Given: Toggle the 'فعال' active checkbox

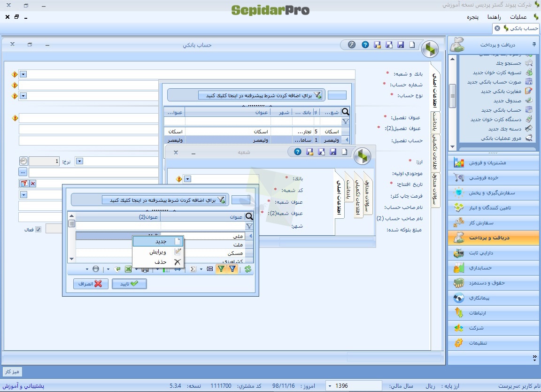Looking at the screenshot, I should click(x=39, y=229).
